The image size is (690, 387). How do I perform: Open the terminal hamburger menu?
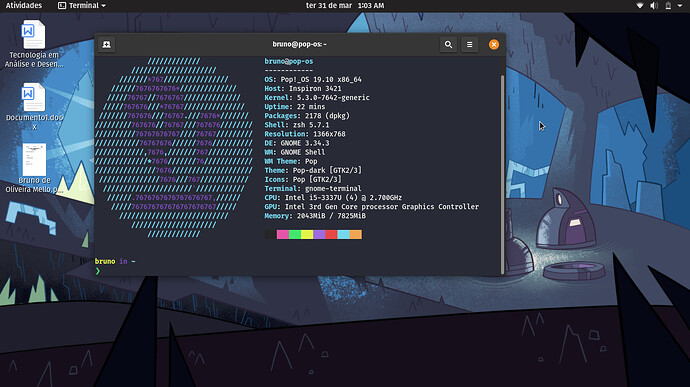(470, 44)
